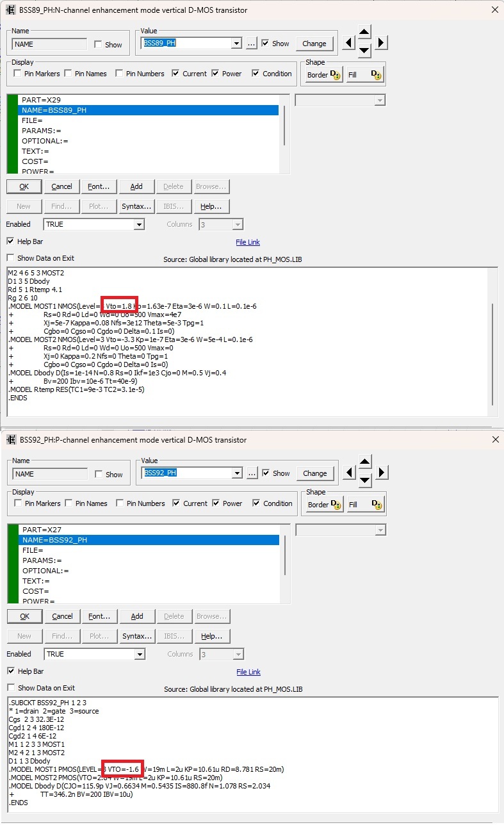504x825 pixels.
Task: Click up arrow in BSS89_PH dialog
Action: tap(364, 31)
